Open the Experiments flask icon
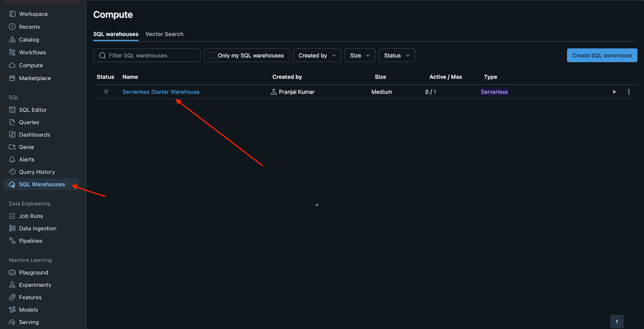This screenshot has width=644, height=329. coord(12,285)
